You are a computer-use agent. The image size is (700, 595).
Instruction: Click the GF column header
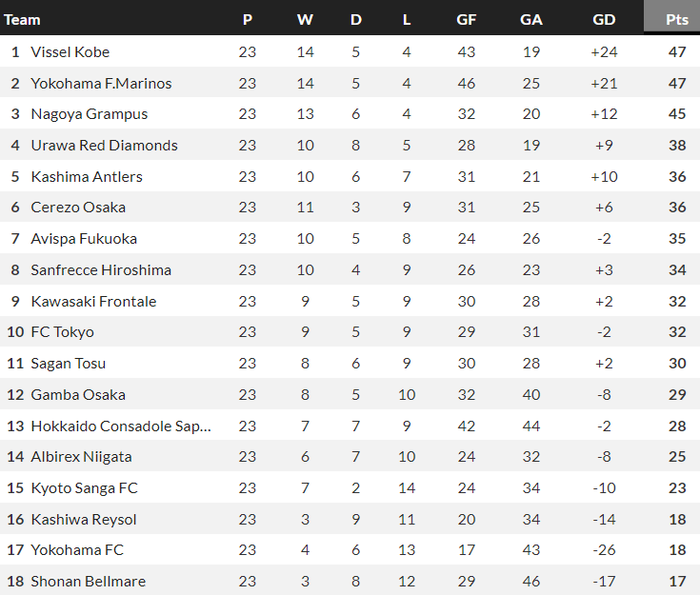pos(466,19)
